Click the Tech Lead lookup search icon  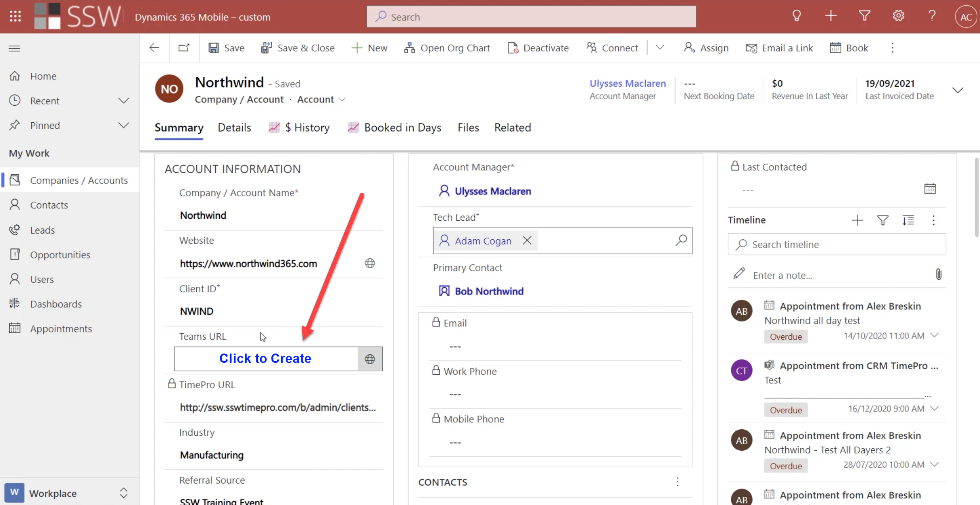point(681,240)
